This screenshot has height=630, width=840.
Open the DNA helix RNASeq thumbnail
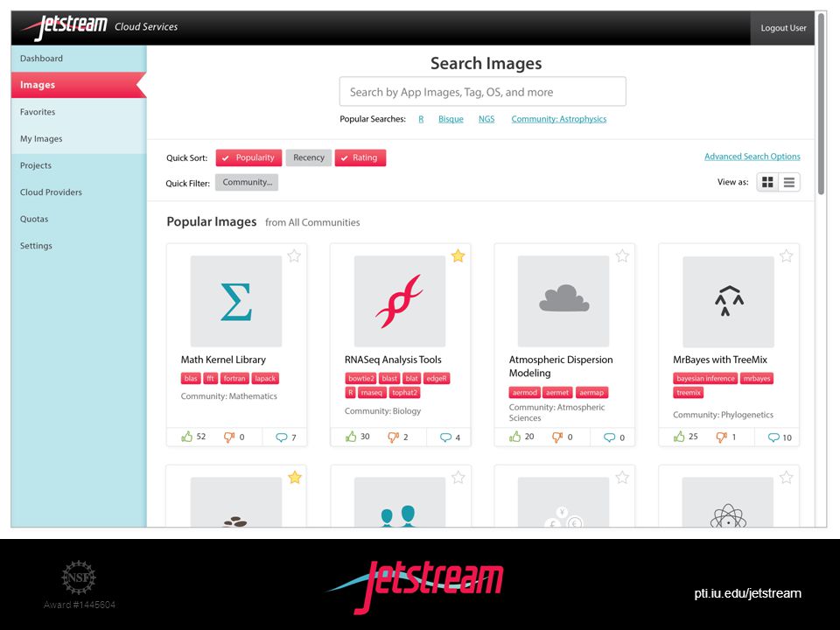(400, 301)
